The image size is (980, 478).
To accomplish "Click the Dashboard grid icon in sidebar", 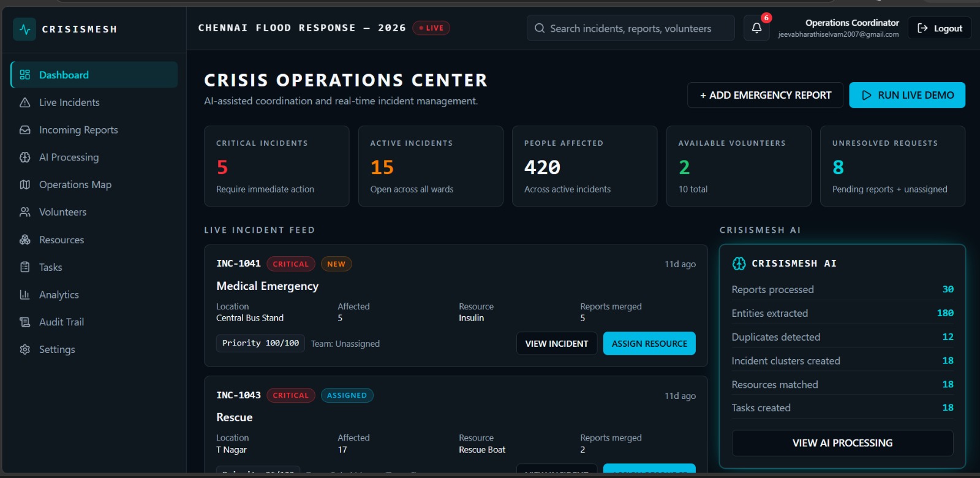I will (x=25, y=75).
